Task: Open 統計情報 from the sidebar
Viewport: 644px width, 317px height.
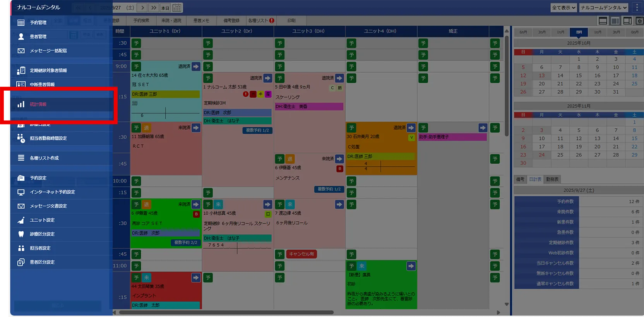Action: (x=38, y=104)
